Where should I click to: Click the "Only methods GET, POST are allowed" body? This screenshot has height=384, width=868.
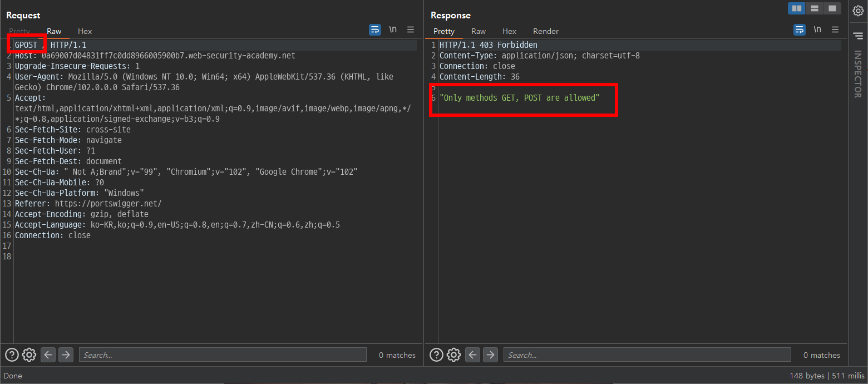pos(520,98)
